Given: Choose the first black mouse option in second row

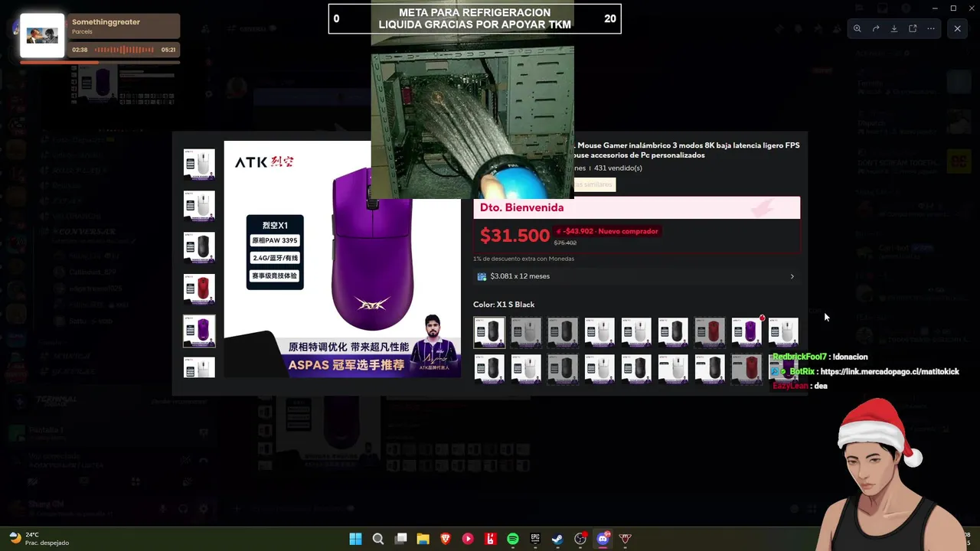Looking at the screenshot, I should tap(489, 368).
